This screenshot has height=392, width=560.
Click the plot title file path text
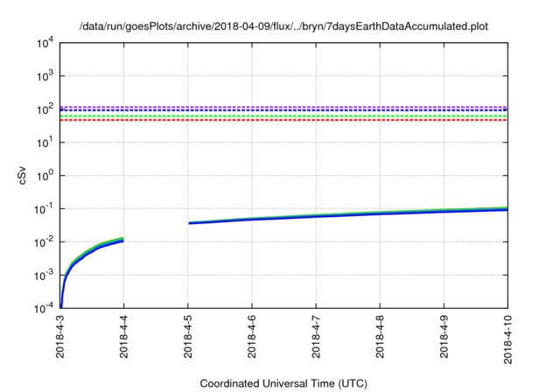(x=283, y=26)
